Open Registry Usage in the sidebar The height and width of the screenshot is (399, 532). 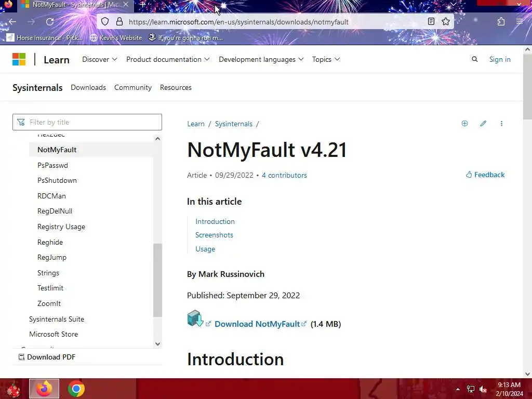click(61, 227)
